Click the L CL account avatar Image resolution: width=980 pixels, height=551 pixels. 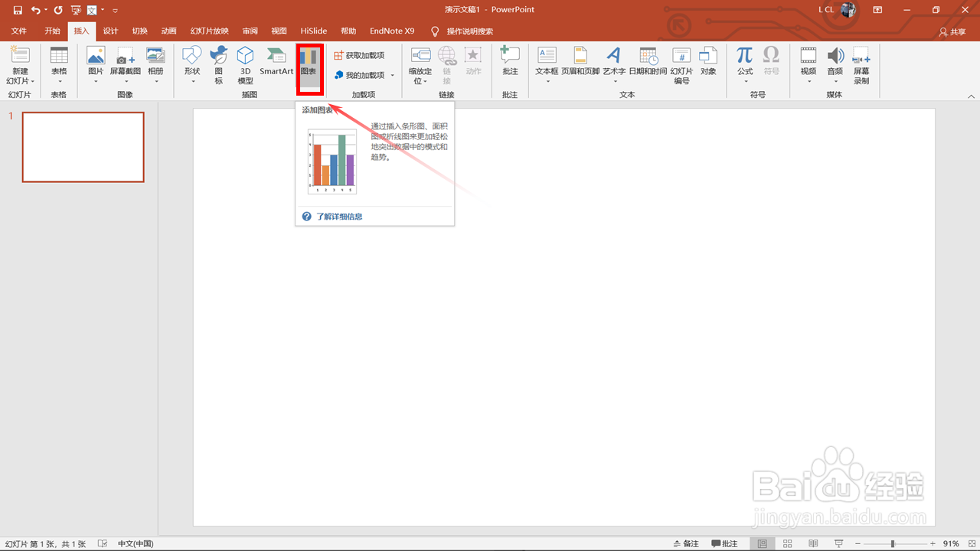coord(848,10)
